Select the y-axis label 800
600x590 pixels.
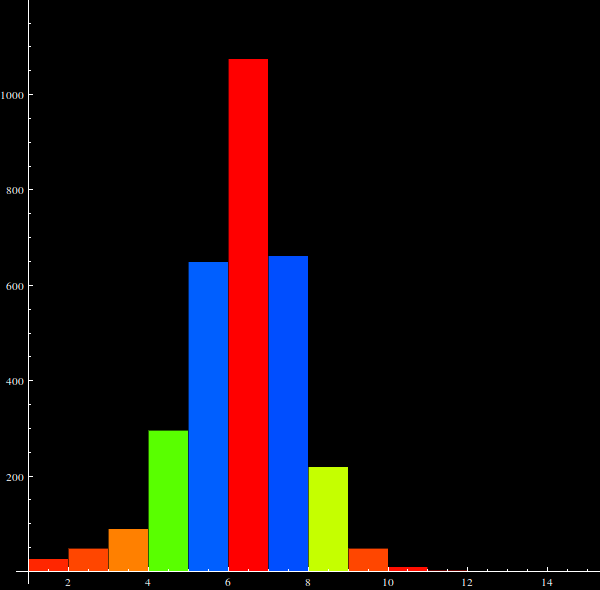16,190
